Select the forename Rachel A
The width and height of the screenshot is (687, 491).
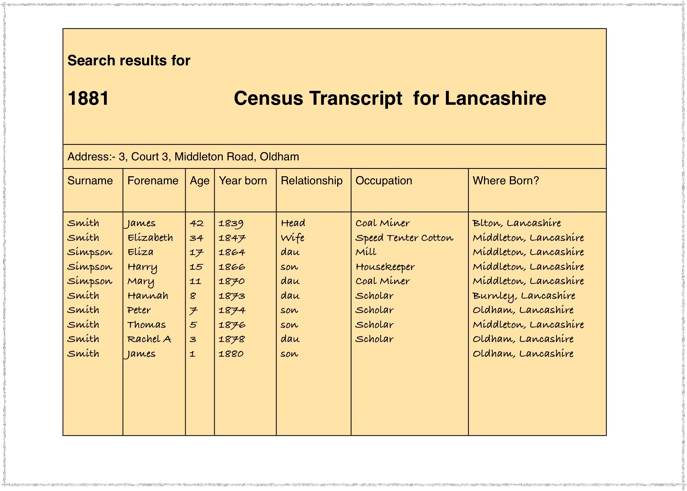(x=150, y=339)
